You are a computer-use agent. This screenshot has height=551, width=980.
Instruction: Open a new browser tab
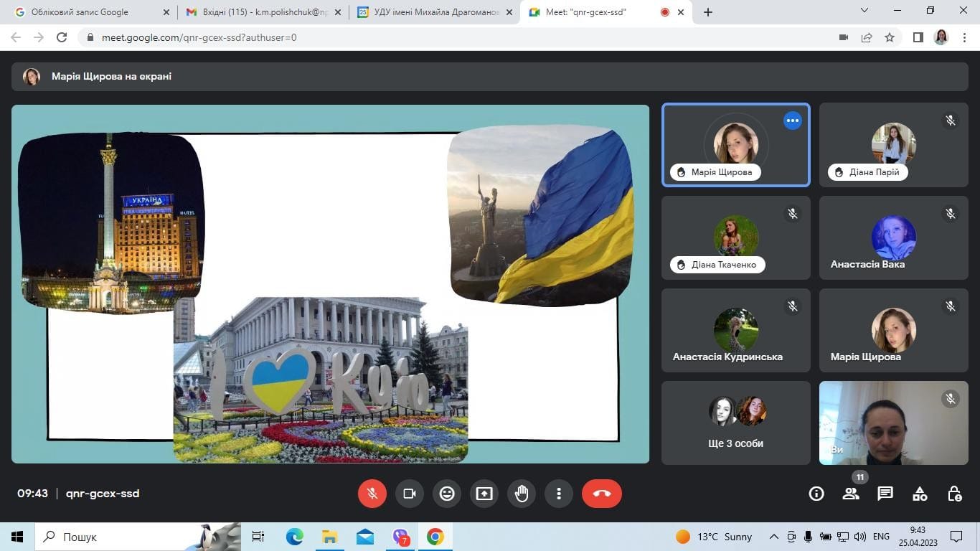pyautogui.click(x=708, y=12)
